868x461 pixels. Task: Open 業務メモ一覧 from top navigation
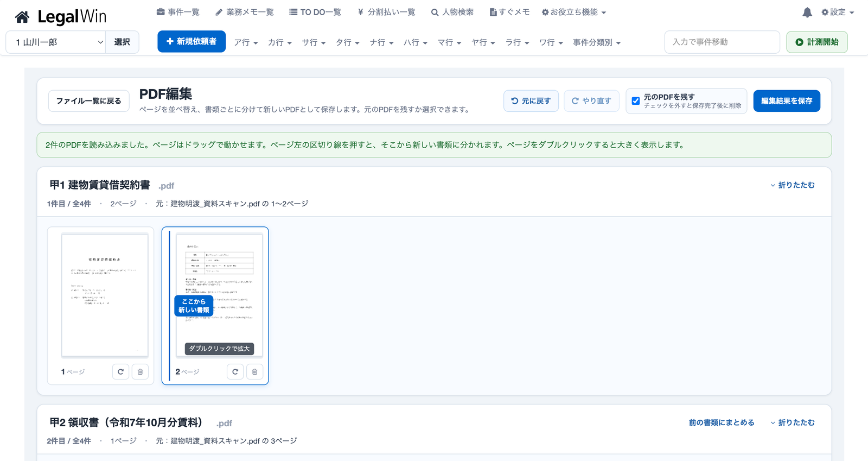point(245,12)
